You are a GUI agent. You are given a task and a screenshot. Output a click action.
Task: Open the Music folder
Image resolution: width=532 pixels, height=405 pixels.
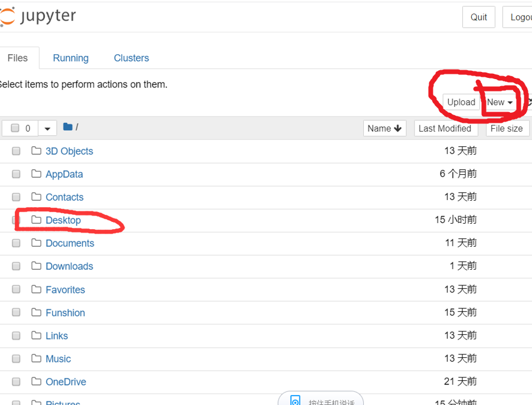tap(58, 359)
